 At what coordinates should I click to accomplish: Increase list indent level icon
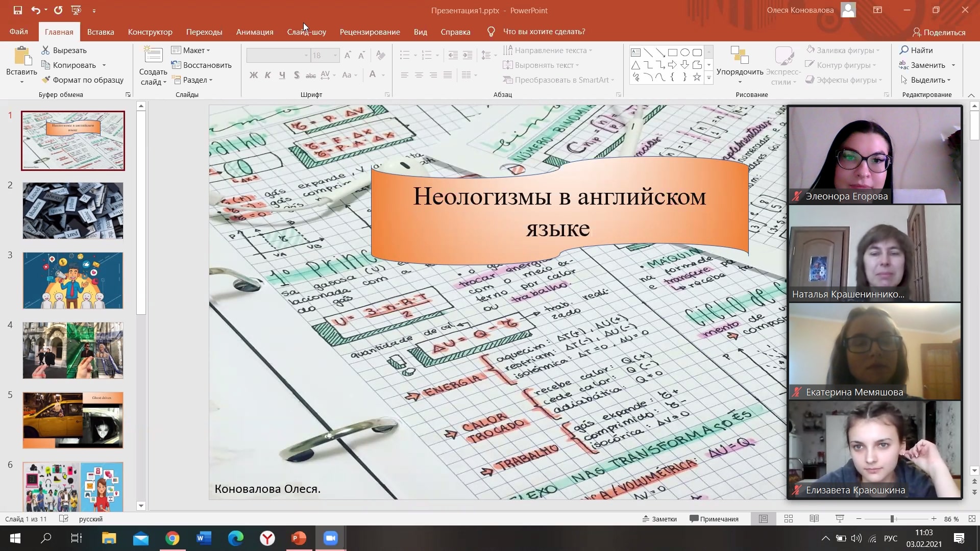tap(467, 55)
